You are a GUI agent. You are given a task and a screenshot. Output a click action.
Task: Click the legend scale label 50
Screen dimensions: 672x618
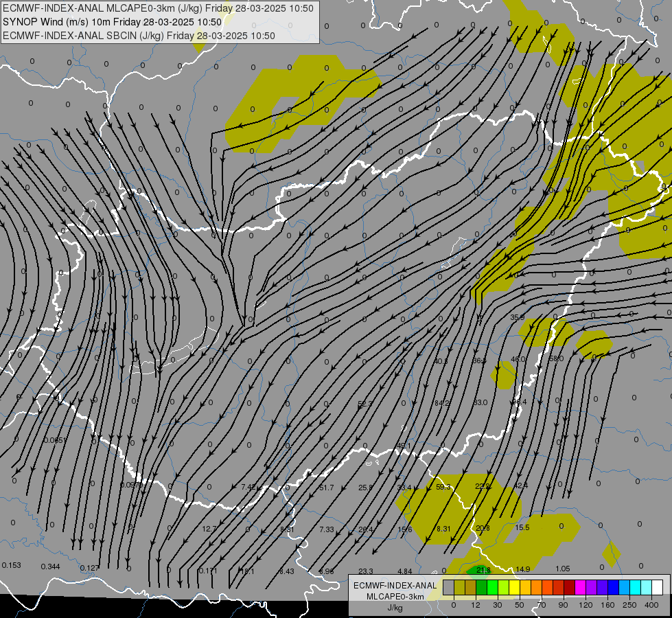coord(520,605)
